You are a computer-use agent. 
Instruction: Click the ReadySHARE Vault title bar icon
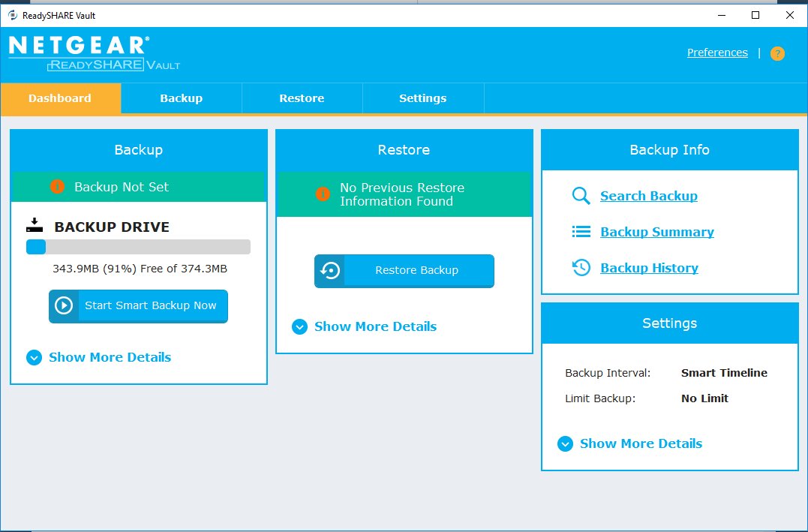12,15
